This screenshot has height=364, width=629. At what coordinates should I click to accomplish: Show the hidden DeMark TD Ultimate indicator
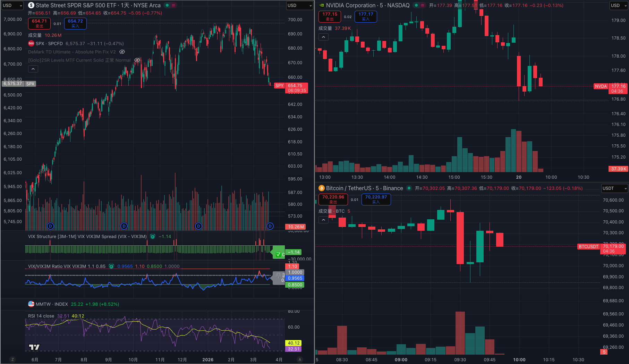[122, 52]
